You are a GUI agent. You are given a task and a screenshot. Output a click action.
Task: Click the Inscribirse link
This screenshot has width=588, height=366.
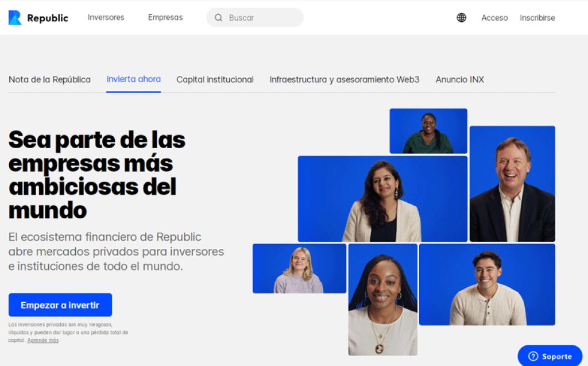click(537, 18)
